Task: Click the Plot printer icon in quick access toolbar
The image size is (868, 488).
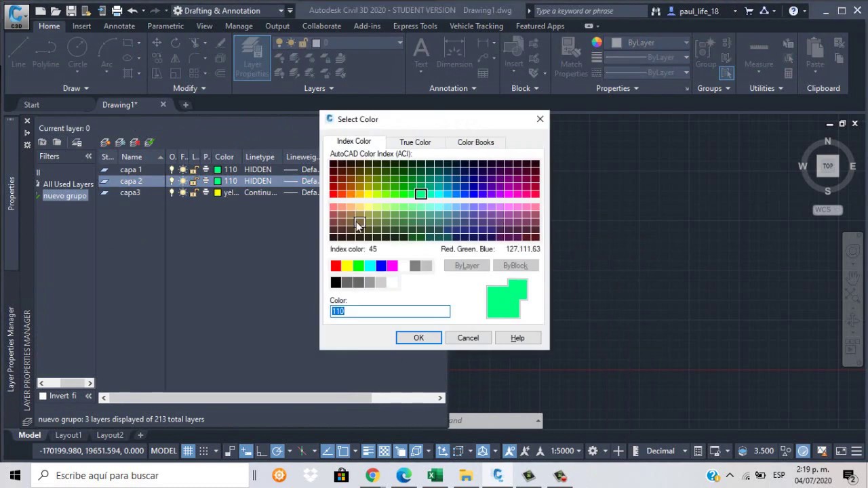Action: 117,11
